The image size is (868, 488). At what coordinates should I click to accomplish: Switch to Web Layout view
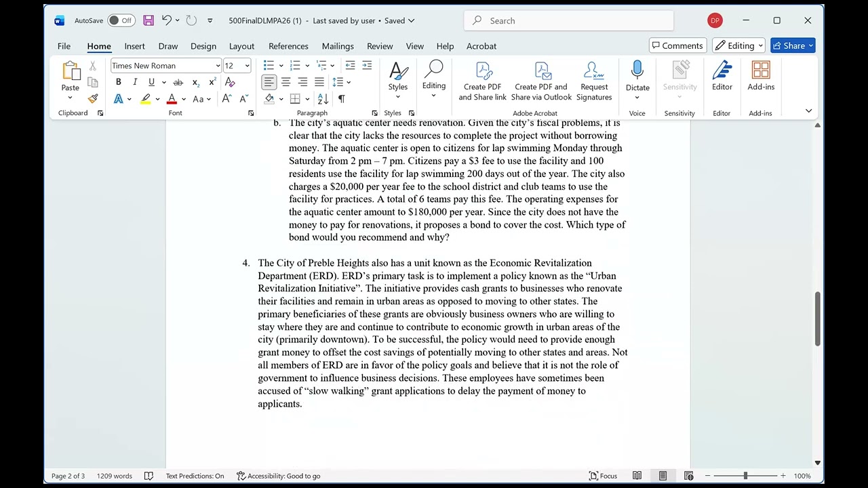coord(688,476)
